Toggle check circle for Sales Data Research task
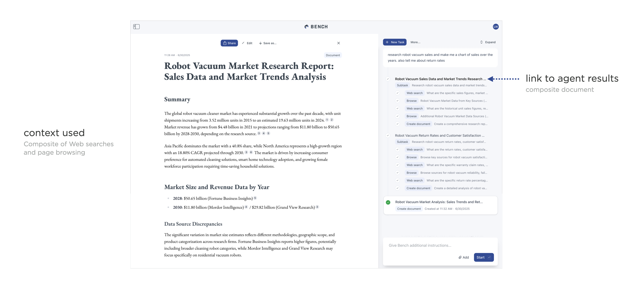Viewport: 644px width, 285px height. [388, 79]
